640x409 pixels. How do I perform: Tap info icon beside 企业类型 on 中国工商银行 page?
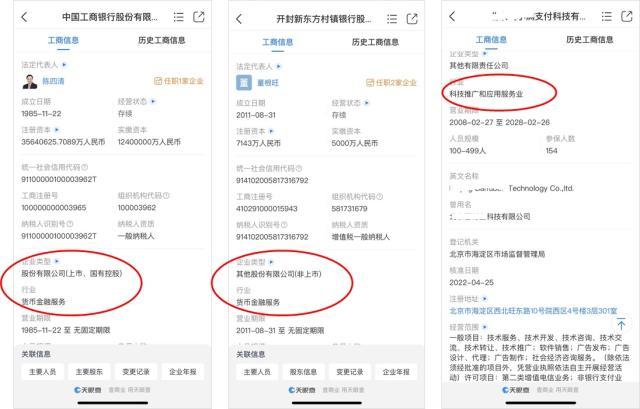pyautogui.click(x=57, y=261)
